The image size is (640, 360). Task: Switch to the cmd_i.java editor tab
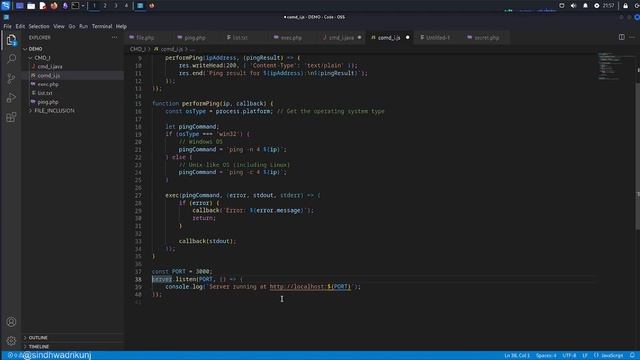[341, 38]
